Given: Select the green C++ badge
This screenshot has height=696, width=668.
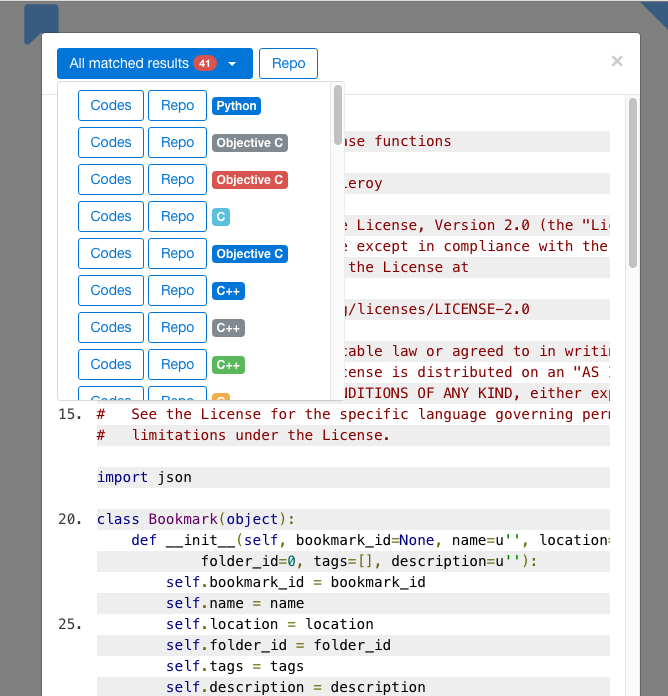Looking at the screenshot, I should point(228,365).
